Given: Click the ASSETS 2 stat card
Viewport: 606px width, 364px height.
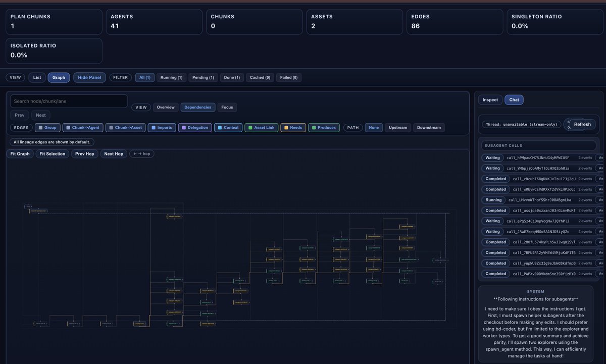Looking at the screenshot, I should click(x=355, y=22).
